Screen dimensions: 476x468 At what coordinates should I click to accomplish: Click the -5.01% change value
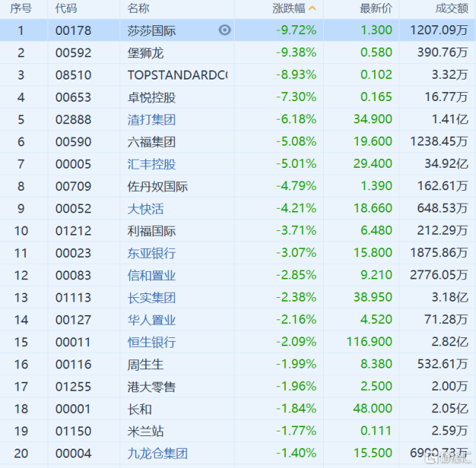[x=296, y=163]
